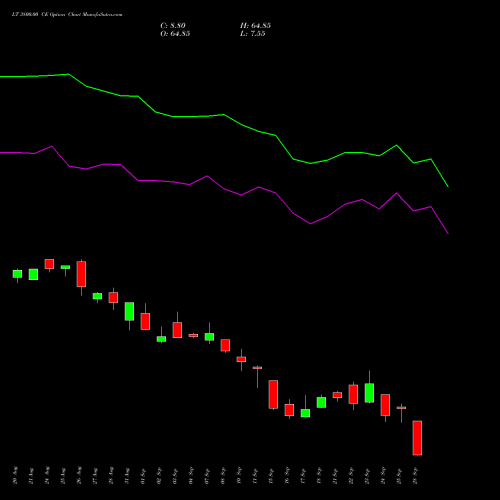Viewport: 500px width, 500px height.
Task: Select the '26 Aug' date label
Action: point(79,476)
